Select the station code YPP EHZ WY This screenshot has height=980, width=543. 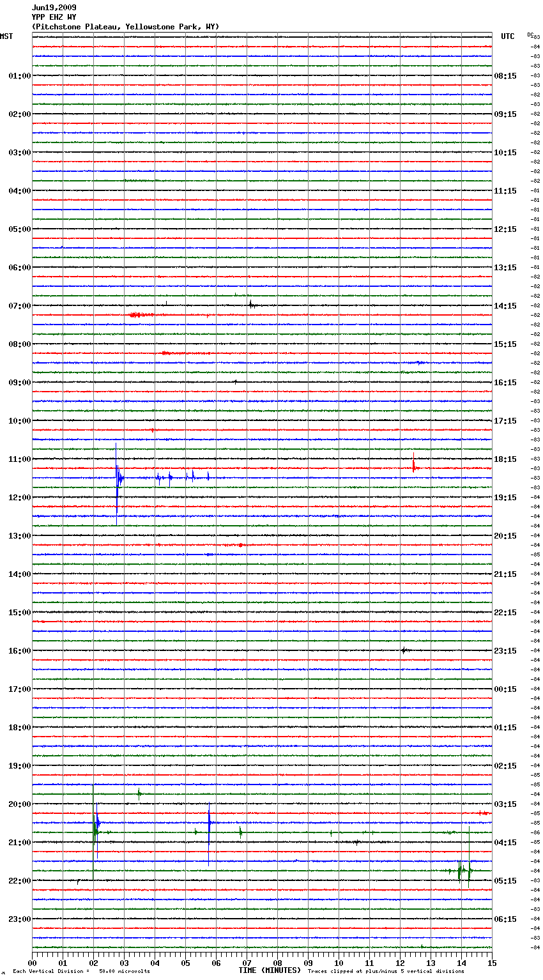coord(54,17)
